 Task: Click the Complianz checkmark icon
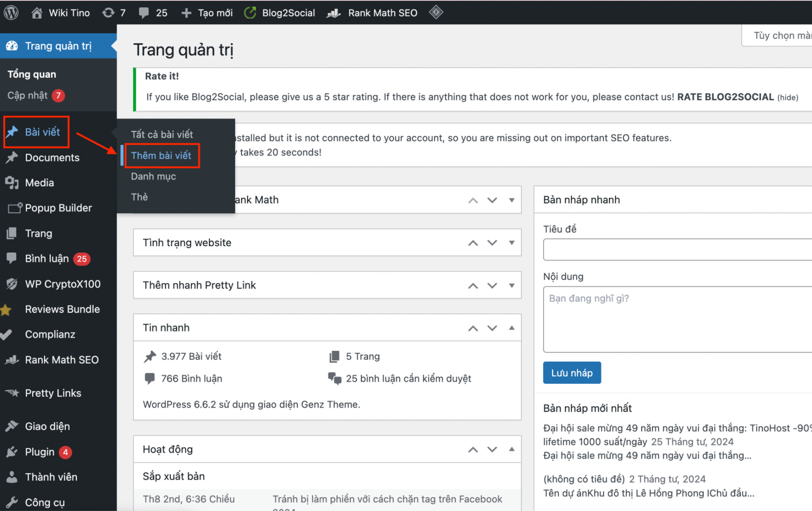(x=6, y=335)
